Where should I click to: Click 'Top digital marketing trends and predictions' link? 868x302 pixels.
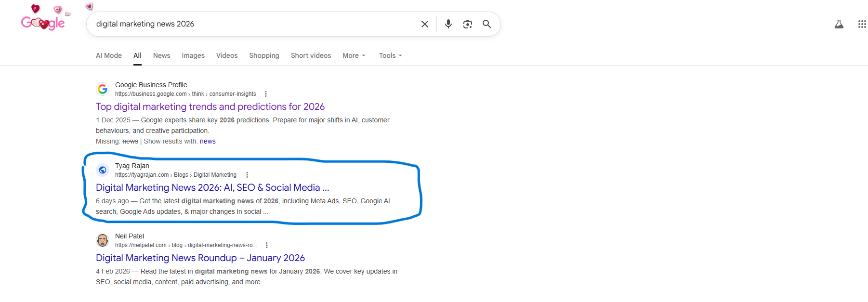pos(210,106)
